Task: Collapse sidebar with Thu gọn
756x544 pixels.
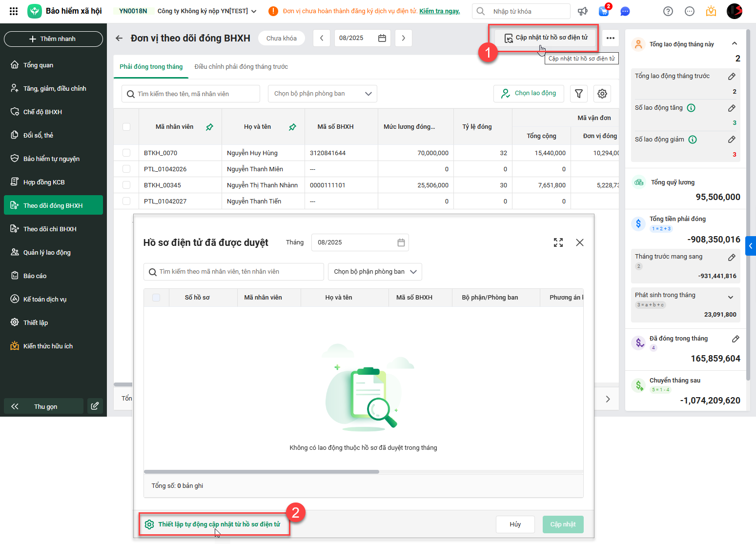Action: tap(43, 406)
